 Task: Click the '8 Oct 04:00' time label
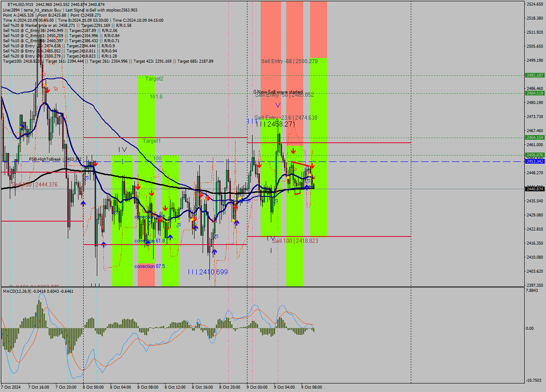pyautogui.click(x=120, y=387)
